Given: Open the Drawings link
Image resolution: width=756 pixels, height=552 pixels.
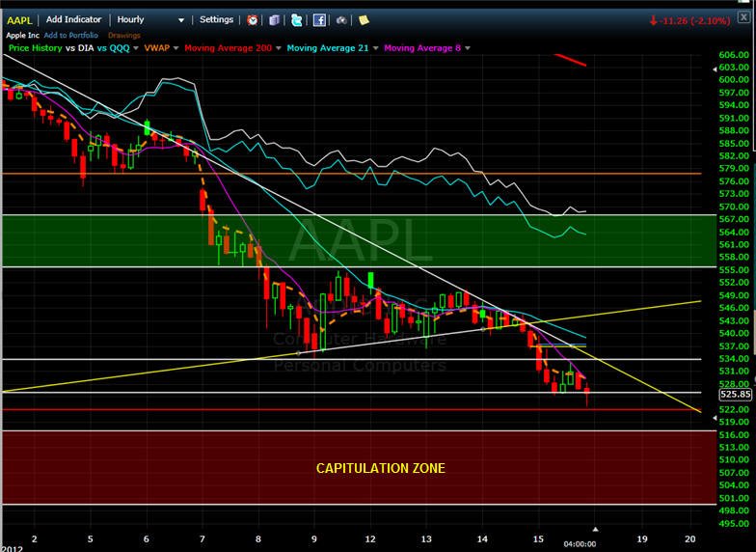Looking at the screenshot, I should point(124,35).
